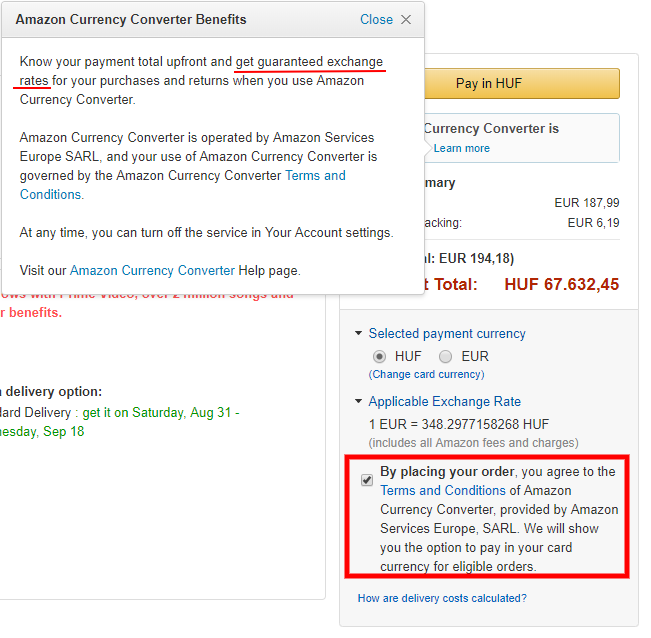Screen dimensions: 651x638
Task: Collapse the Selected payment currency arrow
Action: click(359, 334)
